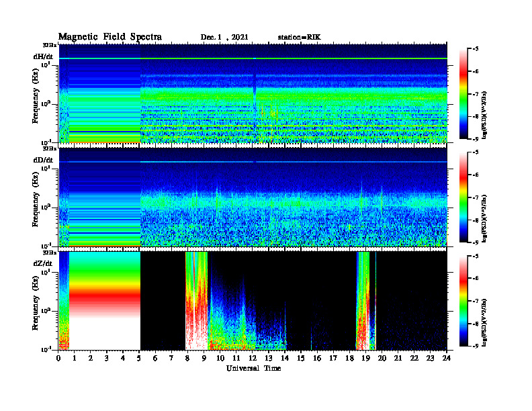Click the log(PSD) label beside dD/dt color scale

(x=485, y=219)
